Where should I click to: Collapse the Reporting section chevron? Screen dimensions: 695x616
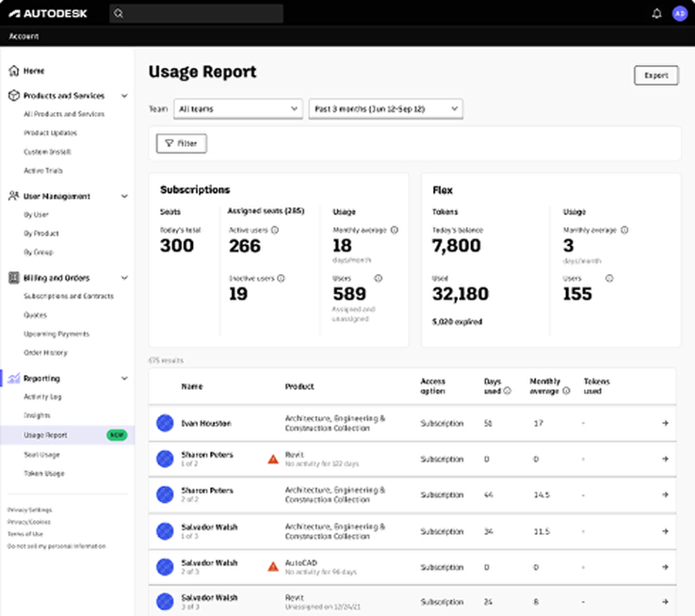coord(125,379)
